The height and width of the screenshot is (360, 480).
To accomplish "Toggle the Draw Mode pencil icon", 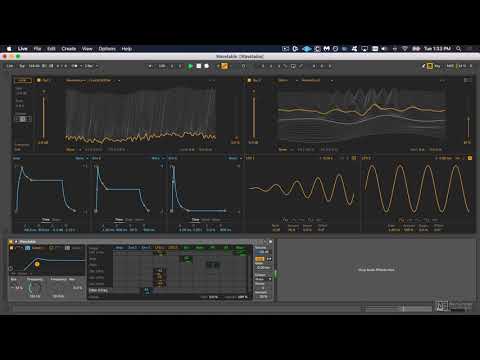I will pos(424,66).
